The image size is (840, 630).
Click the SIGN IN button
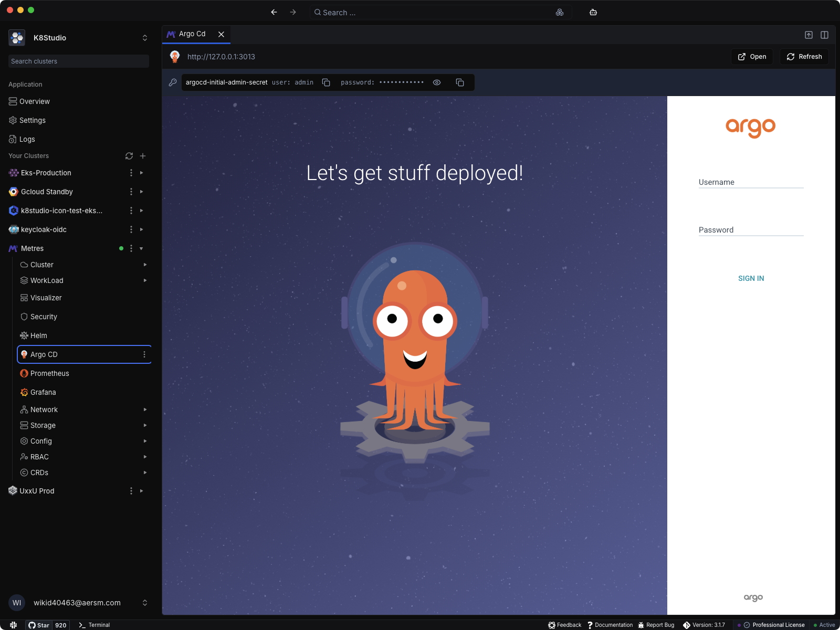pos(751,278)
